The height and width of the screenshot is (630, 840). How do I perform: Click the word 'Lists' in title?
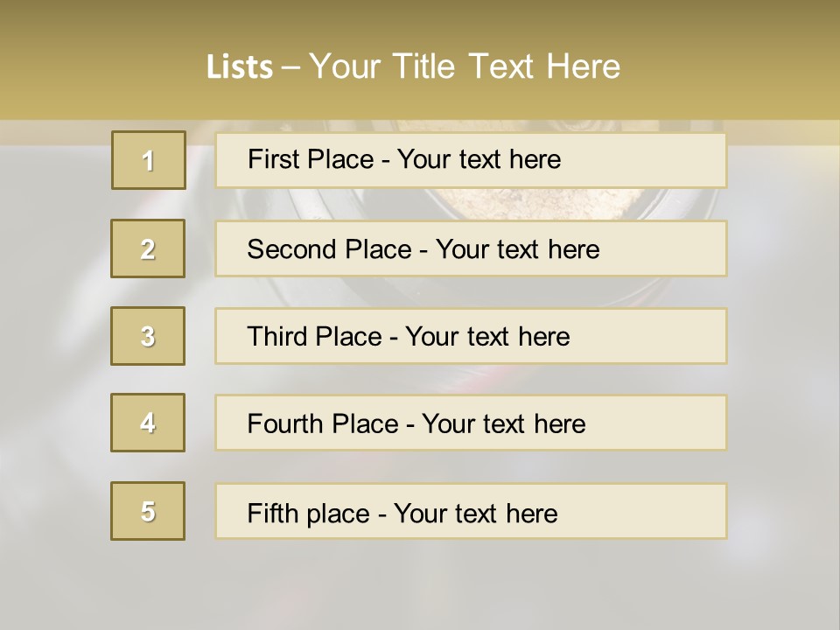[x=240, y=66]
